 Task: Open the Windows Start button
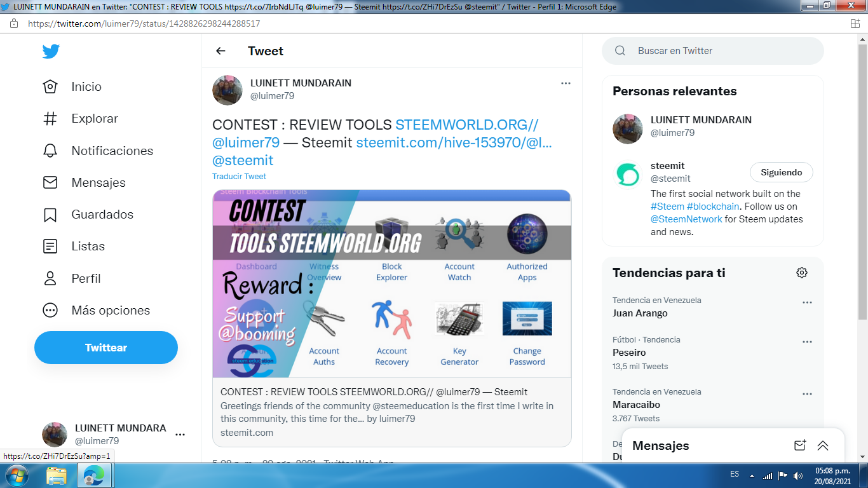coord(17,475)
